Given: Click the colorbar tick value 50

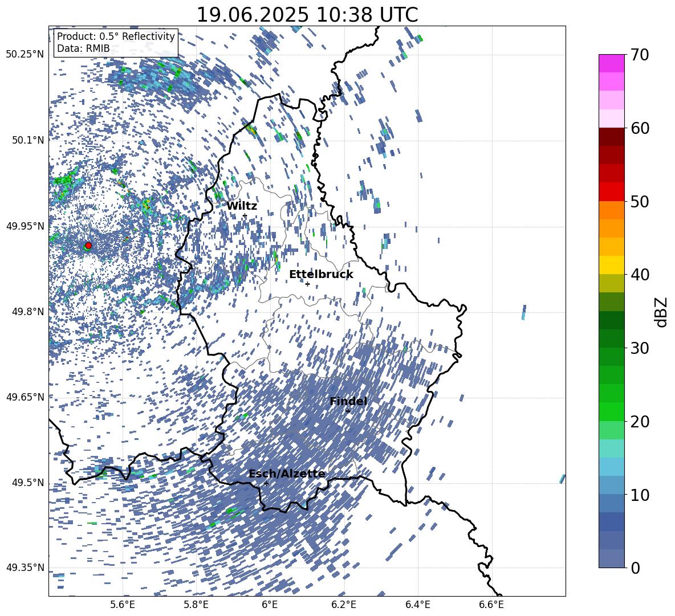Looking at the screenshot, I should pos(640,201).
